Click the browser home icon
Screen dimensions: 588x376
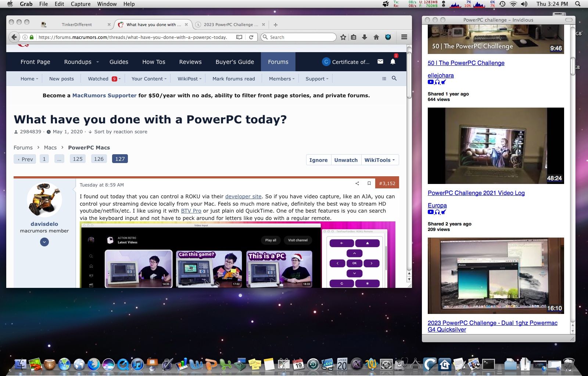(376, 37)
